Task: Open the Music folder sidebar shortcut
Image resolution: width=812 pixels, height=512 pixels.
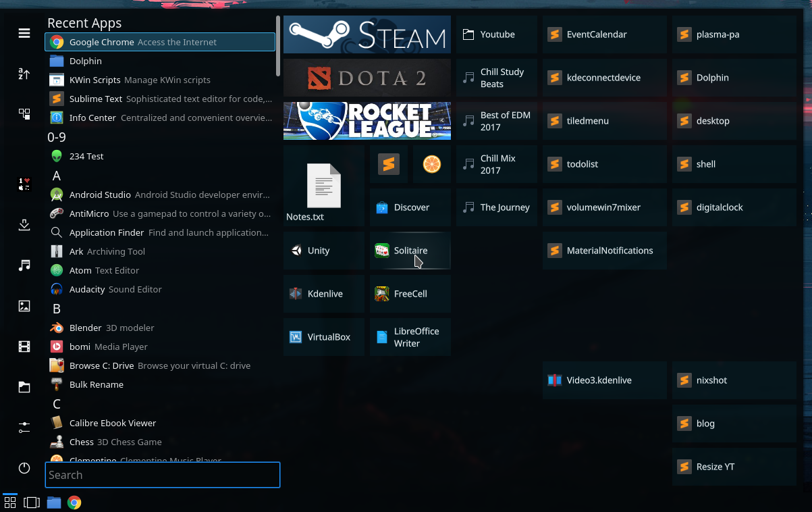Action: pos(24,265)
